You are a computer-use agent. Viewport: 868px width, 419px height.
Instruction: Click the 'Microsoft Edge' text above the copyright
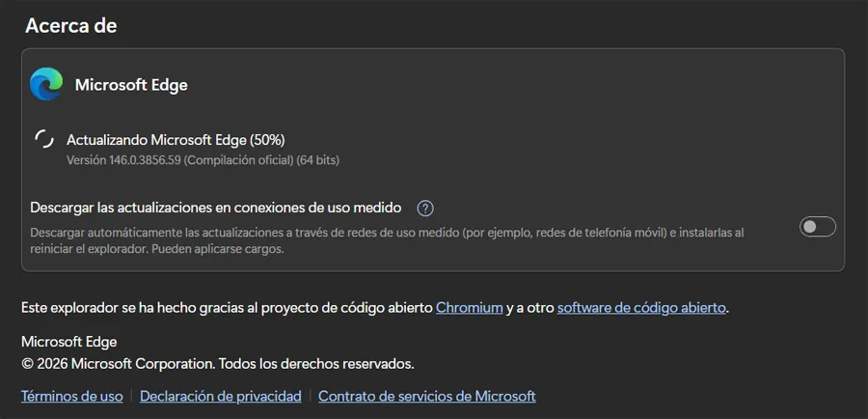click(68, 342)
